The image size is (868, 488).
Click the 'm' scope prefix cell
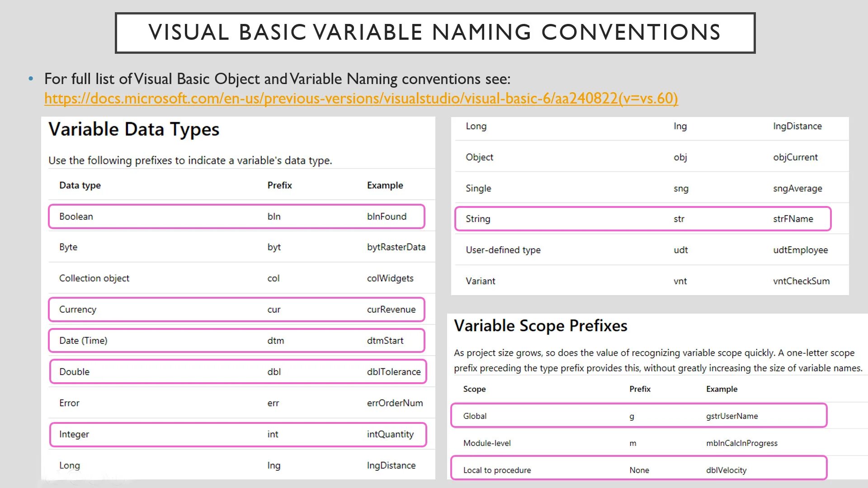pos(632,444)
